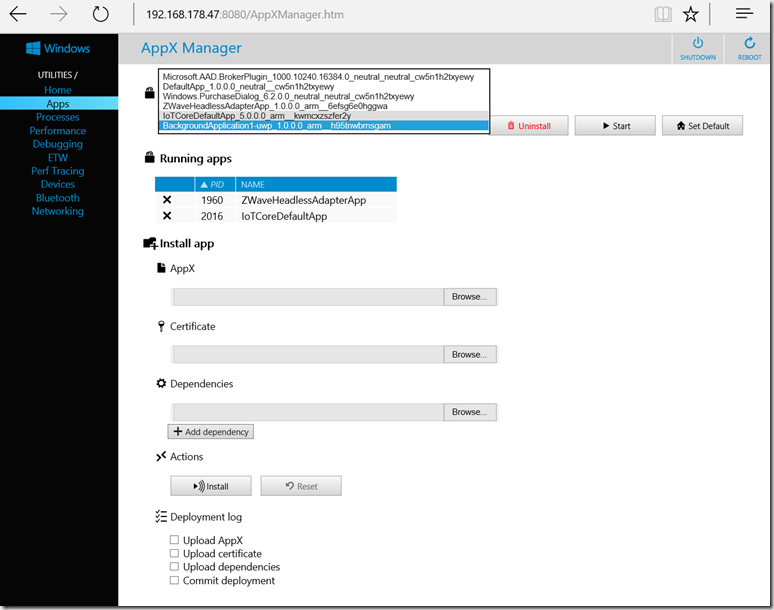Select DefaultApp_1.0.0.0 in app list

click(323, 86)
